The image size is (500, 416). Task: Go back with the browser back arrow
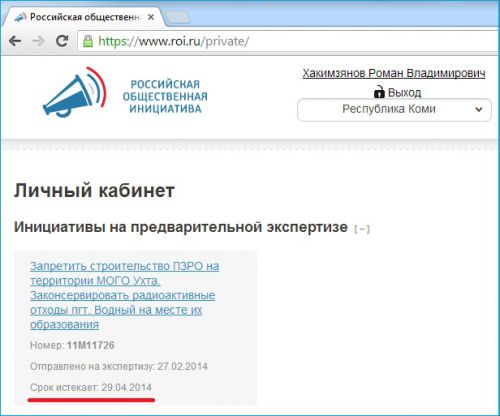[x=15, y=41]
